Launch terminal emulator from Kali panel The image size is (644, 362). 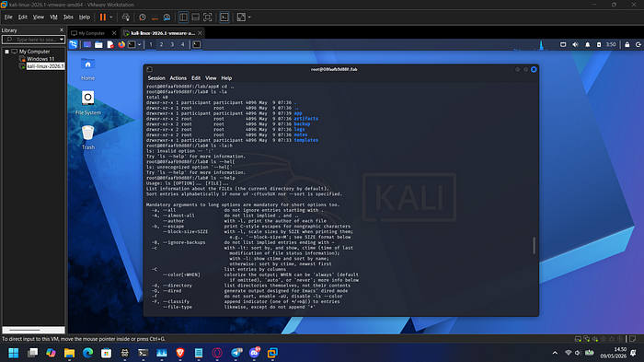pos(132,44)
